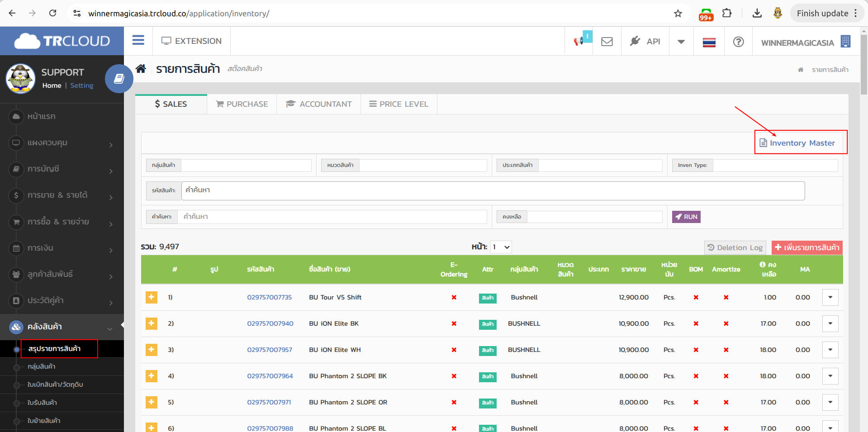The height and width of the screenshot is (432, 868).
Task: Collapse คลังสินค้า sidebar menu
Action: (x=62, y=327)
